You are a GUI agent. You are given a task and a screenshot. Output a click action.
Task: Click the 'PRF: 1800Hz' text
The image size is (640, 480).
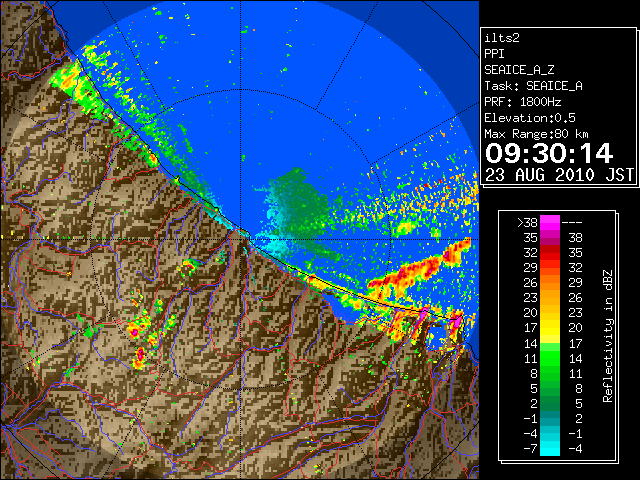point(523,102)
